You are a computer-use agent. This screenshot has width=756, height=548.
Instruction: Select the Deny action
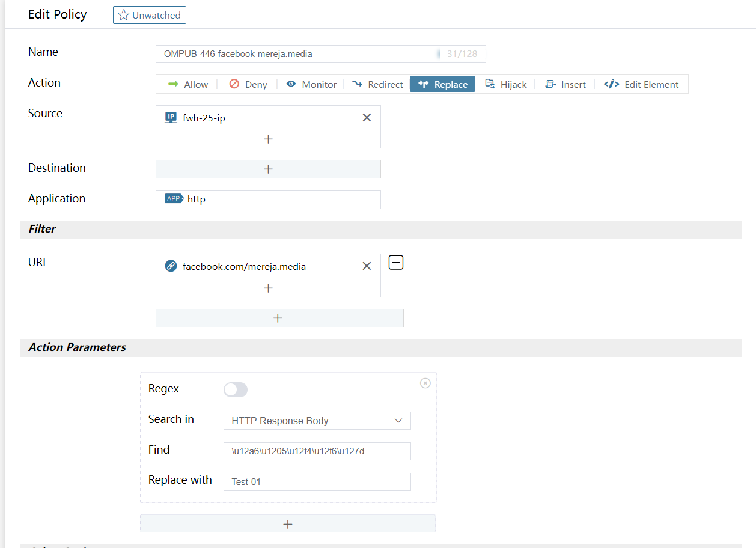(x=248, y=84)
